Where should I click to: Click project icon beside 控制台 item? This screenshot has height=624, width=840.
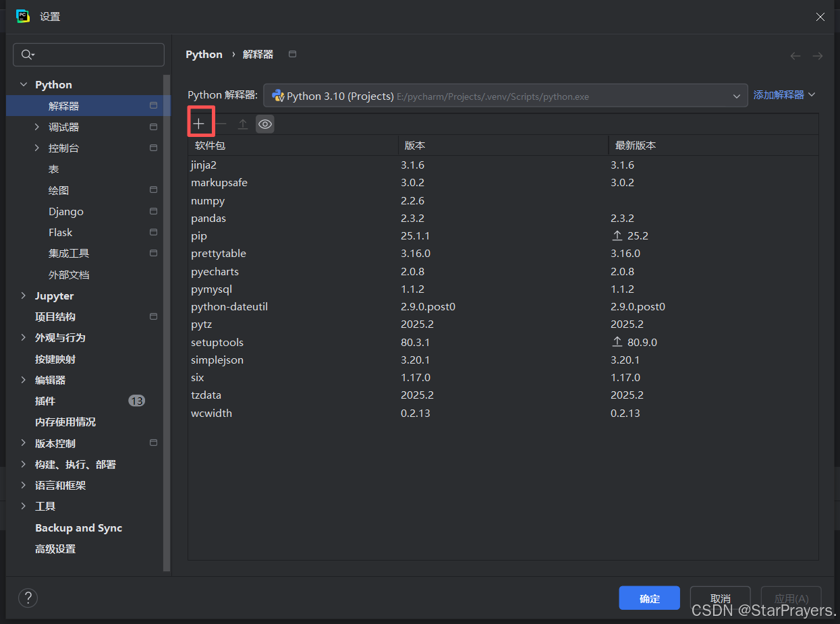click(153, 148)
